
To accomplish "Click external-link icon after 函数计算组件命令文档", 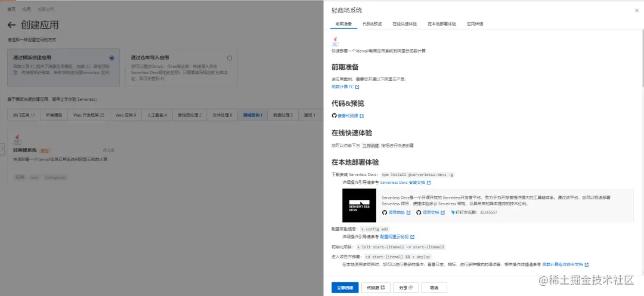I will (587, 264).
